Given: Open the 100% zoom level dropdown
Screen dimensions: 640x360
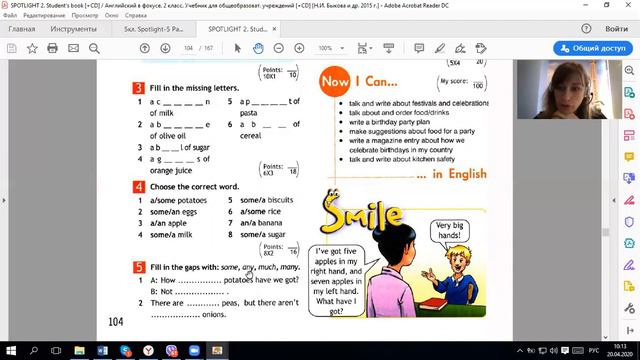Looking at the screenshot, I should pos(342,48).
